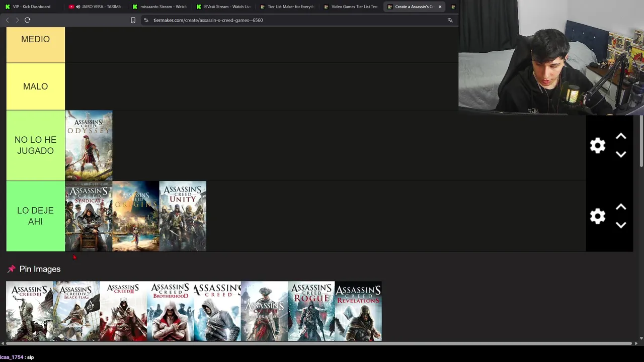
Task: Move LO DEJE AHI row down
Action: coord(621,225)
